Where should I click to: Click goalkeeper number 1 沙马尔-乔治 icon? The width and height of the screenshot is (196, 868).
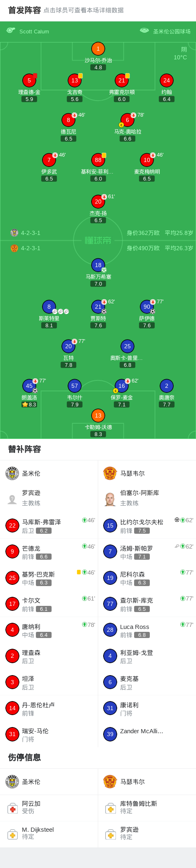coord(98,49)
